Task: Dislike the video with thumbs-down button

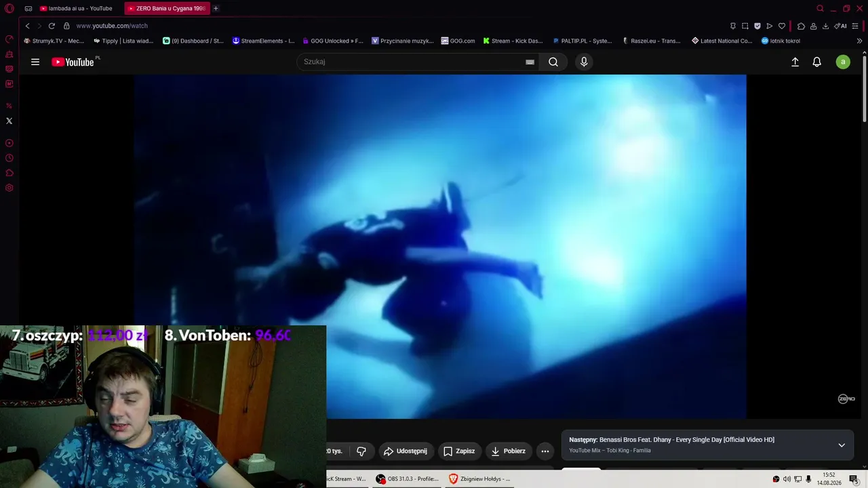Action: tap(361, 451)
